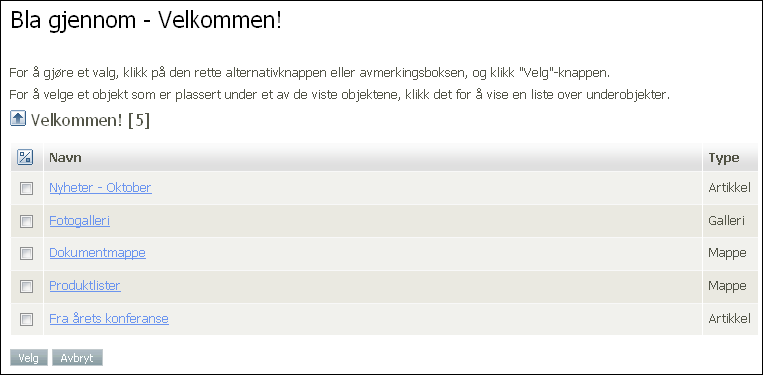This screenshot has height=375, width=763.
Task: Open the Fotogalleri link
Action: pos(79,221)
